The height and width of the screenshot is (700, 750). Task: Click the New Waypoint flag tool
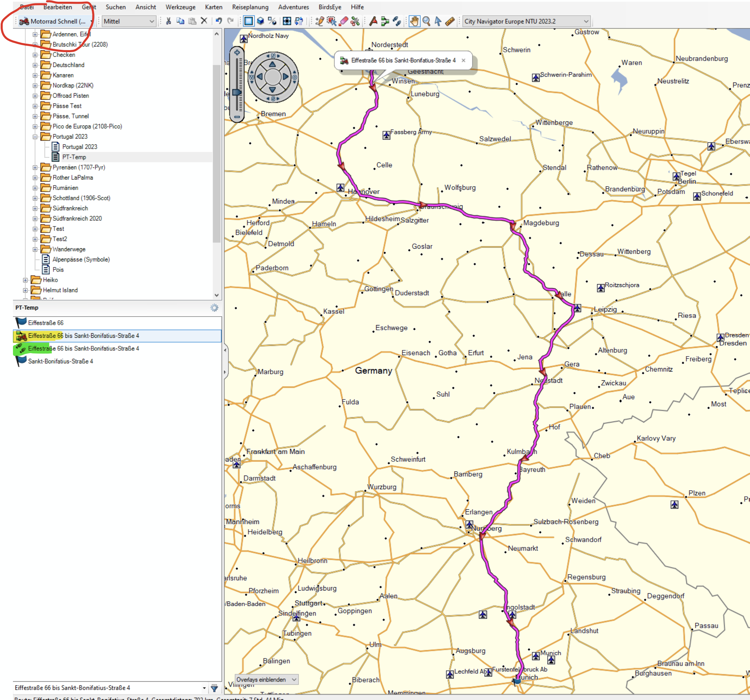tap(373, 21)
